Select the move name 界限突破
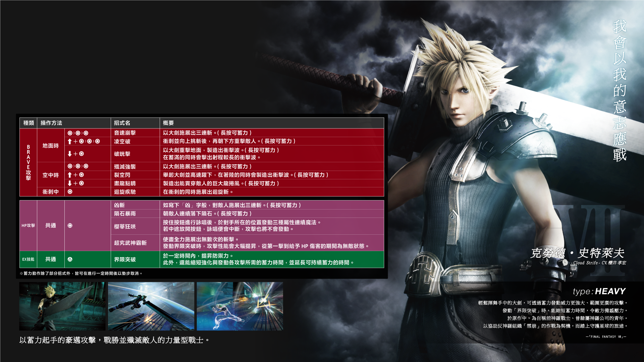Image resolution: width=644 pixels, height=362 pixels. tap(125, 259)
